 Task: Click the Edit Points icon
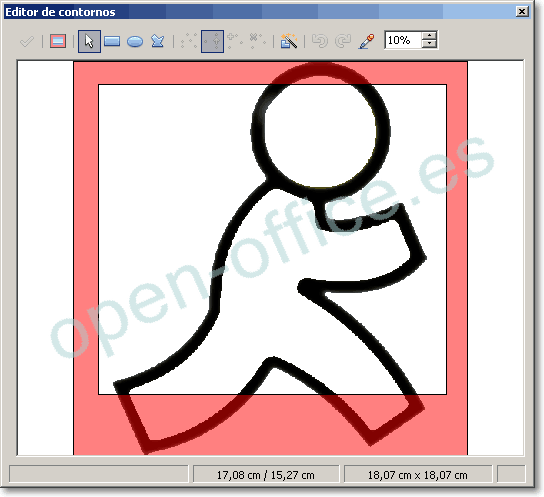(189, 41)
